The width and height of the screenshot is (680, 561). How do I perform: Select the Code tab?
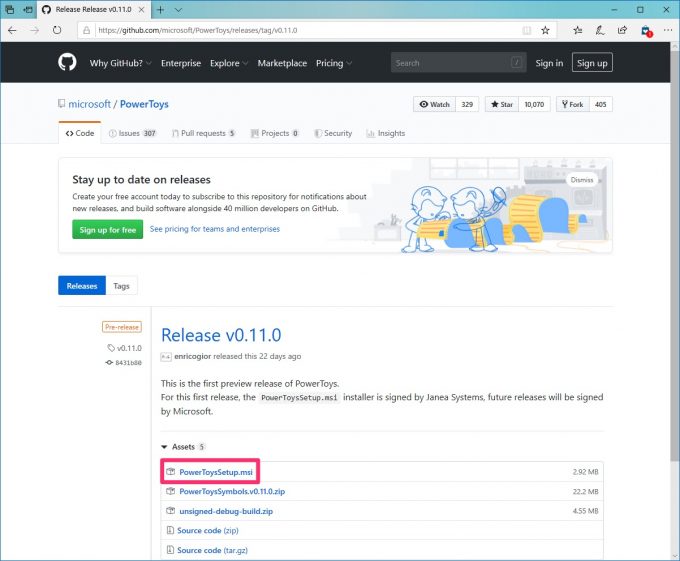coord(80,133)
